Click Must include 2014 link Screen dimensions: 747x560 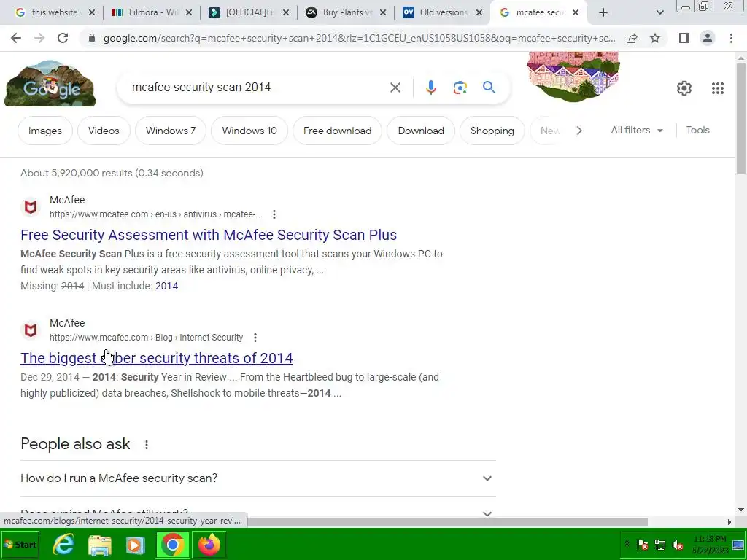[x=166, y=286]
